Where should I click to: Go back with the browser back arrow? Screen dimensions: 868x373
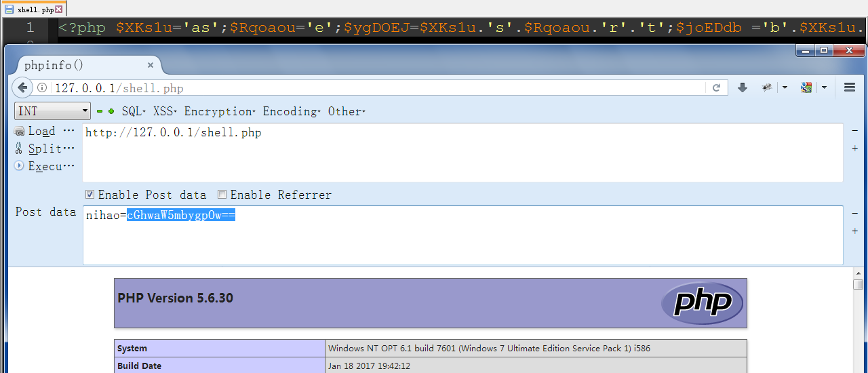coord(22,87)
